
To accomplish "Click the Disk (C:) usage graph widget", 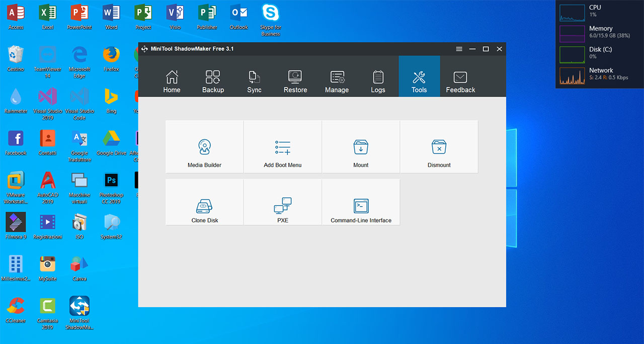I will (573, 55).
